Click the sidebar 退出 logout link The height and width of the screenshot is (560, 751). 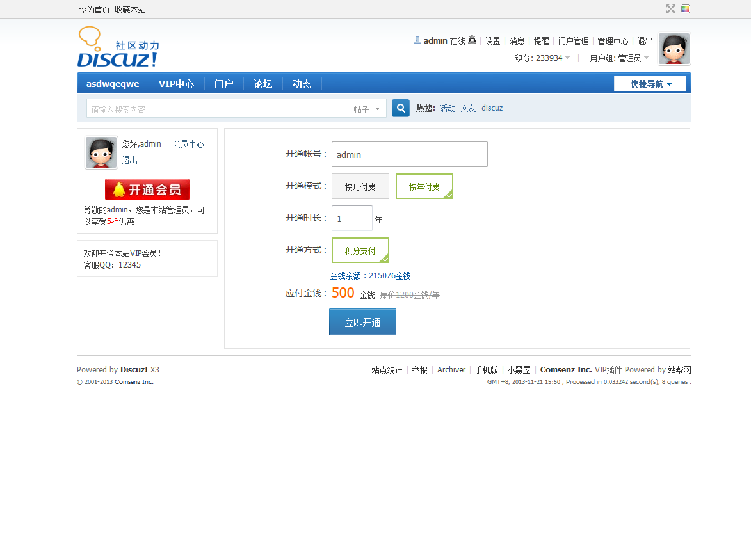coord(130,160)
